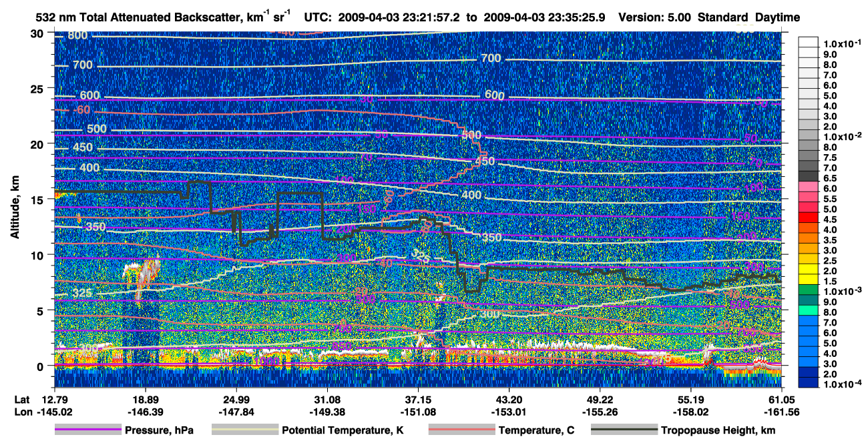Click the 20 km altitude tick label
The height and width of the screenshot is (445, 868).
[38, 144]
